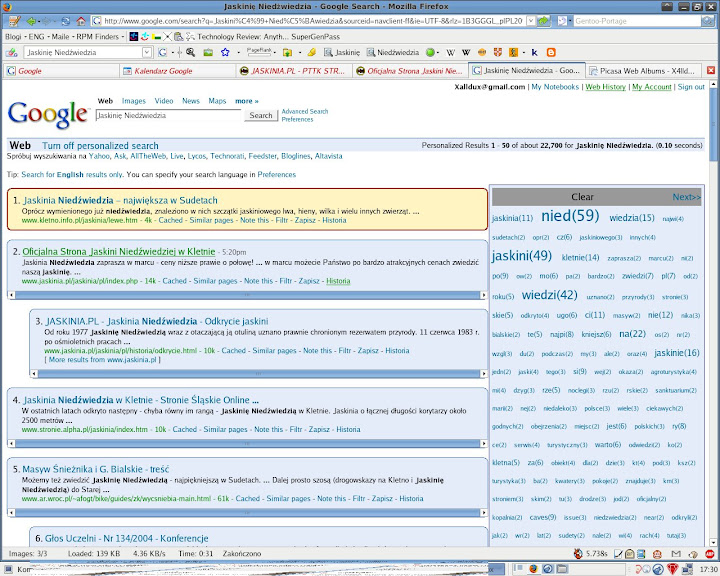
Task: Click the green Go arrow beside the URL
Action: click(544, 21)
